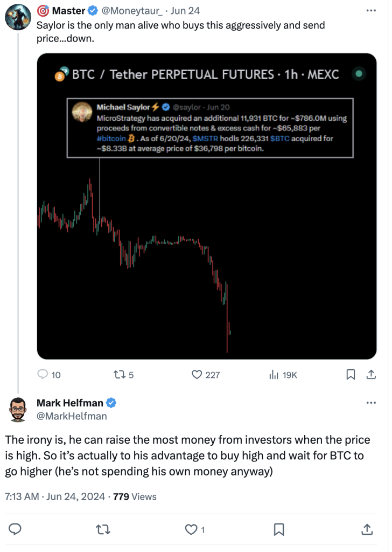Screen dimensions: 392x552
Task: Retweet Master's tweet with 5 reposts
Action: point(120,374)
